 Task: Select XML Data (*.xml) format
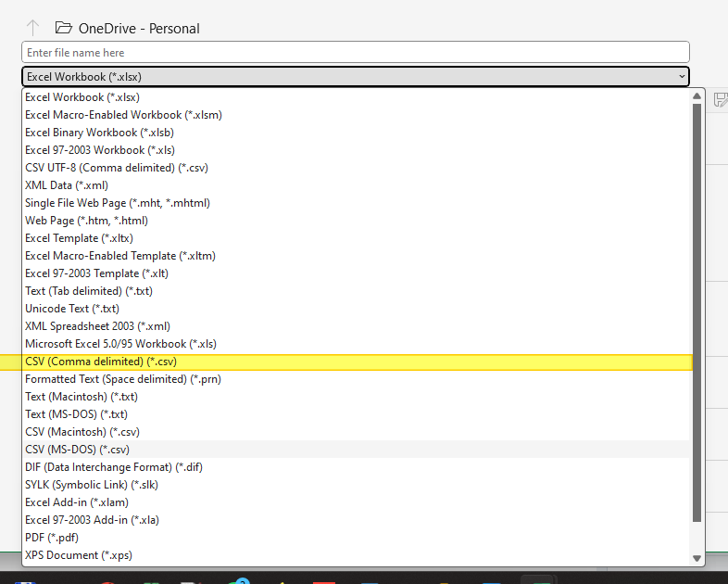[357, 185]
